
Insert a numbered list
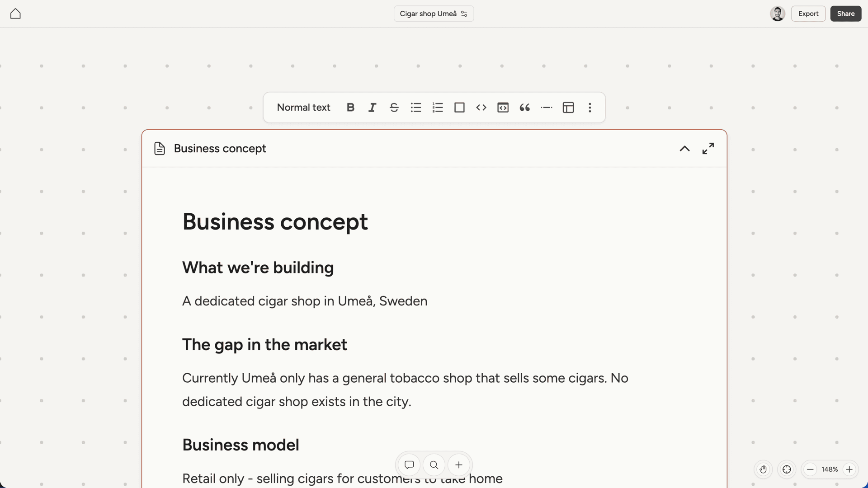click(x=437, y=108)
